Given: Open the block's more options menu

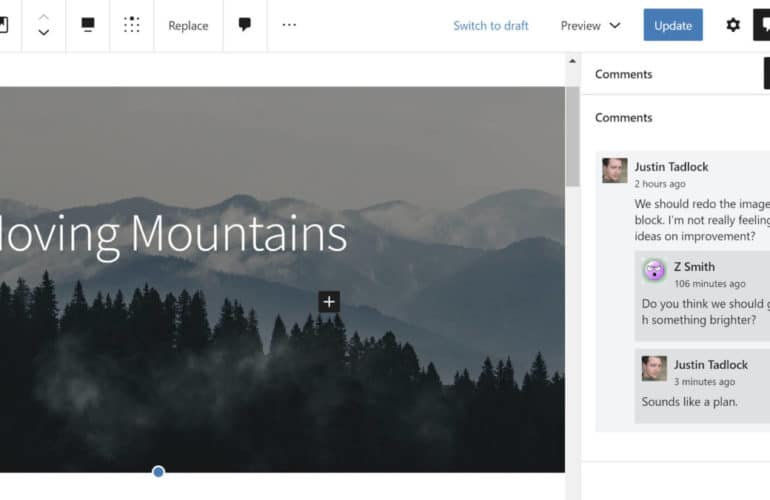Looking at the screenshot, I should (x=289, y=25).
